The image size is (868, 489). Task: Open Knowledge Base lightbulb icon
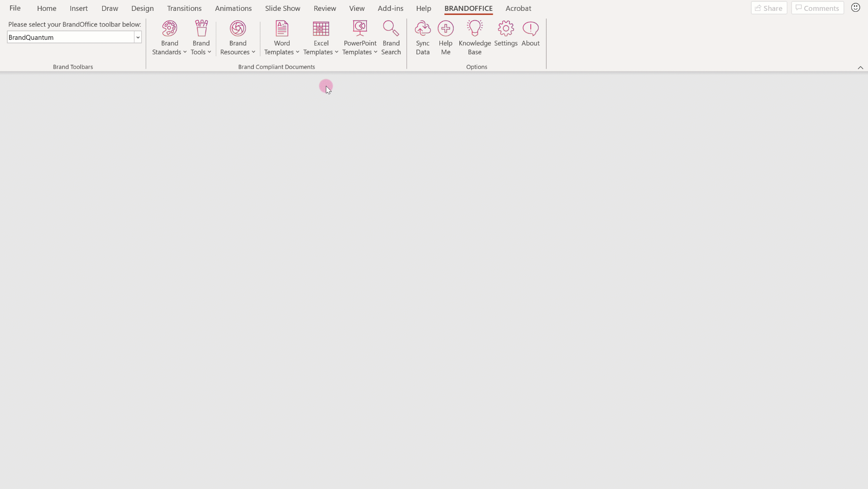475,29
